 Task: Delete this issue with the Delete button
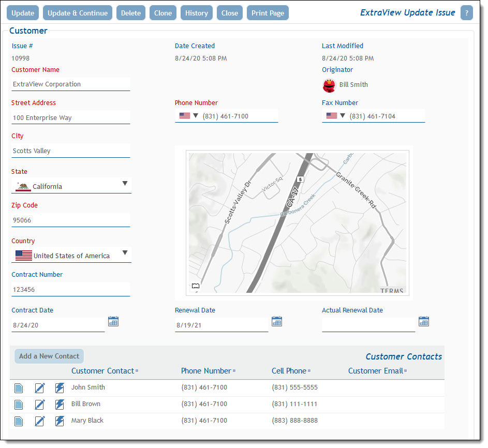(x=131, y=13)
